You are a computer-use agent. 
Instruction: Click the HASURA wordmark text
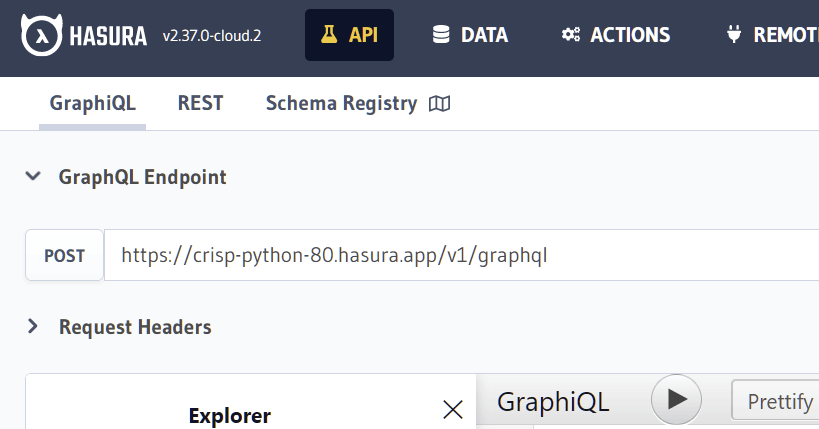[109, 36]
